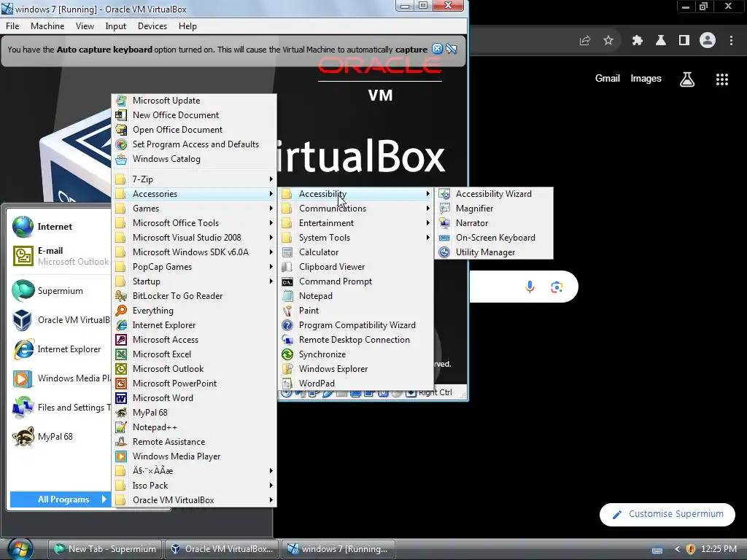
Task: Open the Machine menu in VirtualBox window
Action: [47, 26]
